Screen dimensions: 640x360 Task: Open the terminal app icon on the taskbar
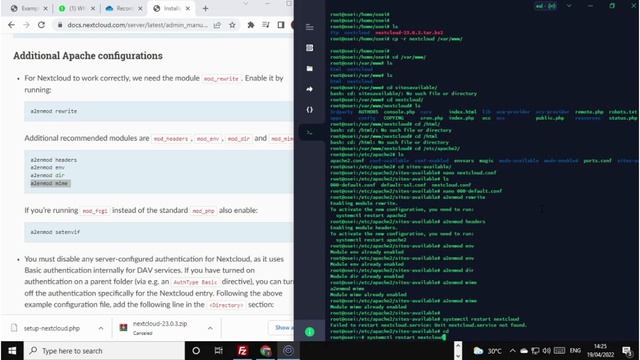(288, 351)
